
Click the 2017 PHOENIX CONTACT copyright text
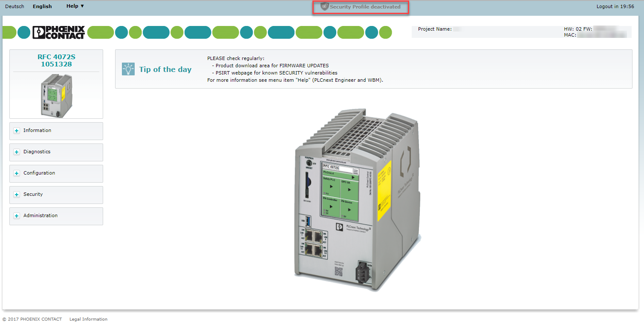coord(32,319)
